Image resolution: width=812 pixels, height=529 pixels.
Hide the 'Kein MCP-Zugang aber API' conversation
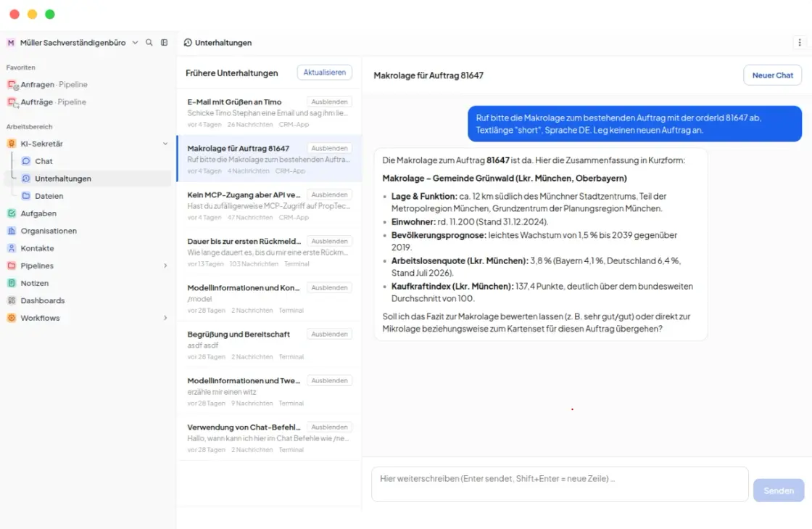pyautogui.click(x=329, y=194)
